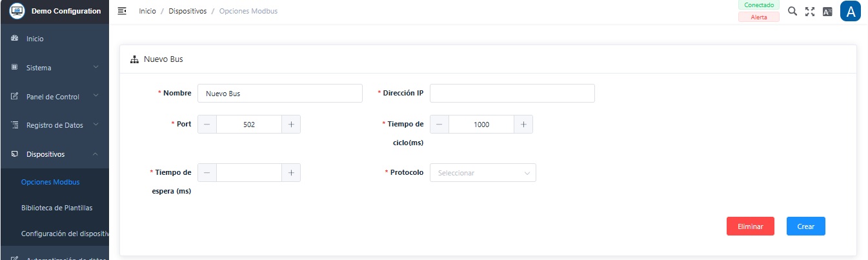Go to Inicio in the sidebar
This screenshot has width=868, height=260.
pos(35,39)
